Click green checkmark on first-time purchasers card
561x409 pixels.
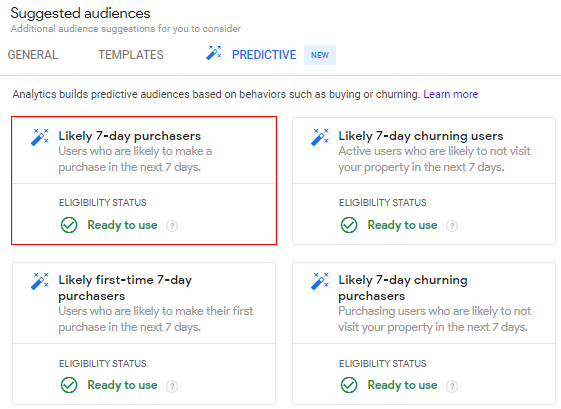pos(69,385)
